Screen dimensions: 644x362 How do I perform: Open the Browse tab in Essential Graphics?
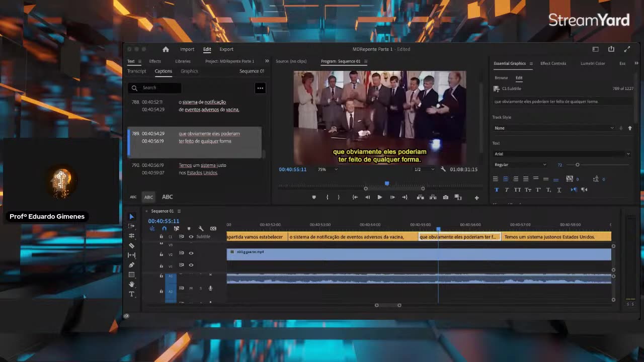coord(501,78)
